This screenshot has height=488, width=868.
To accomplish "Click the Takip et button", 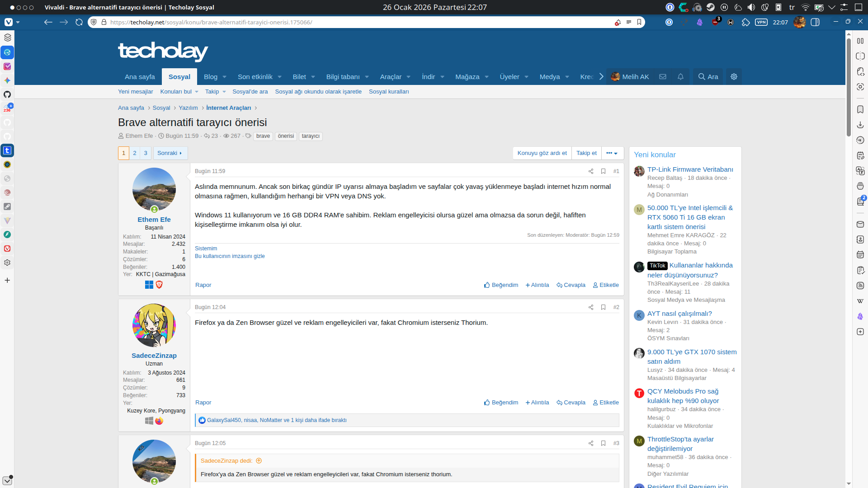I will 586,153.
